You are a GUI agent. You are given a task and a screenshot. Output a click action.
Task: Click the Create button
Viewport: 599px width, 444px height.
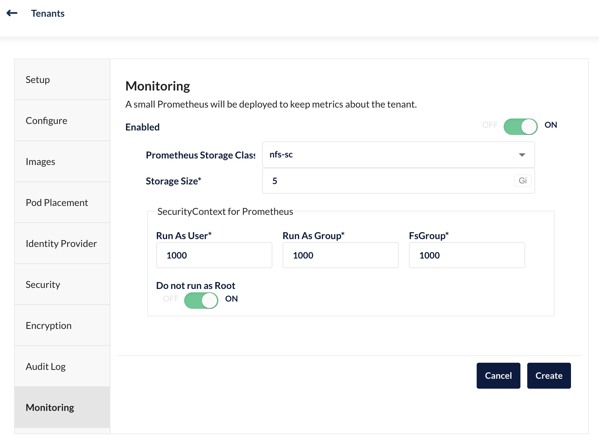click(549, 376)
